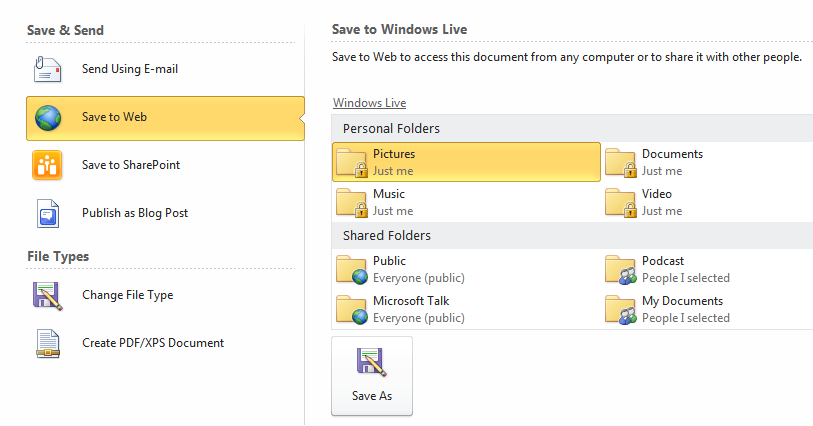Select the Save to SharePoint menu option

(x=165, y=165)
